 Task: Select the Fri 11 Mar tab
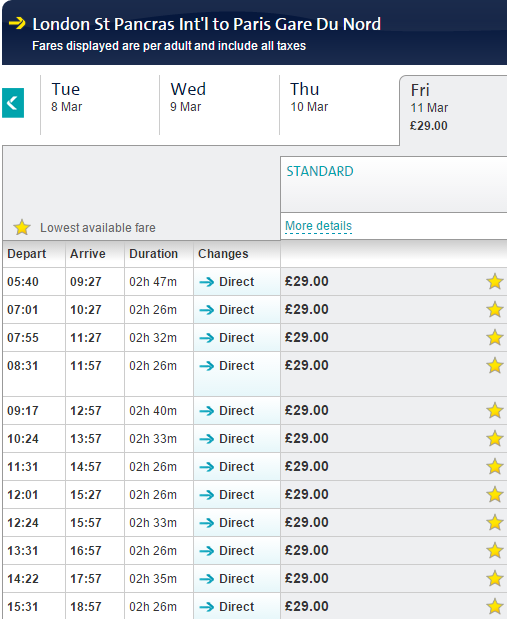pyautogui.click(x=453, y=110)
